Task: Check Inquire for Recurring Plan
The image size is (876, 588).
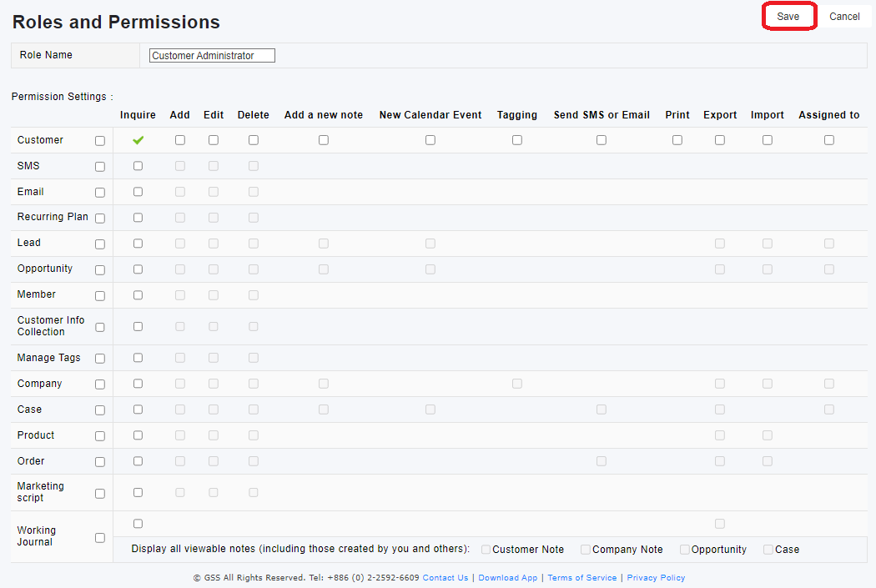Action: [138, 218]
